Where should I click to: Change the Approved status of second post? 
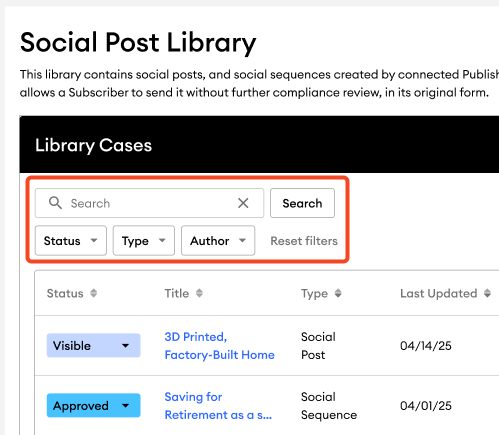(x=93, y=405)
